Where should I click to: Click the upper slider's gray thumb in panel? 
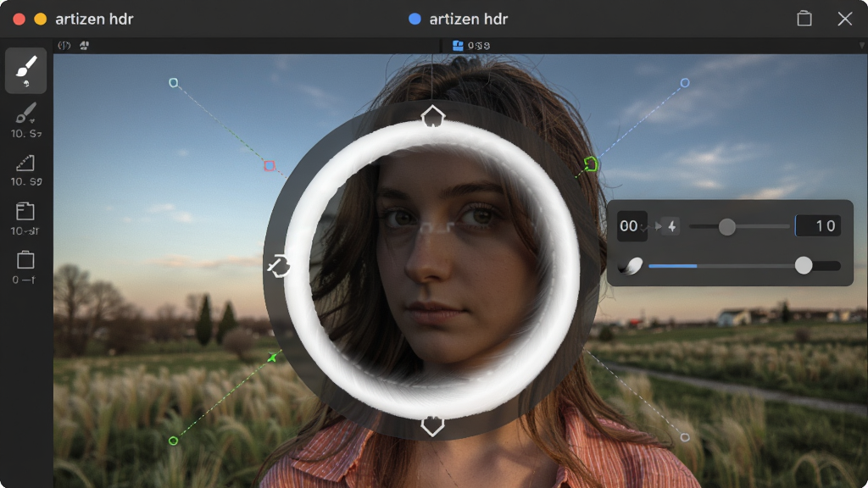coord(726,226)
